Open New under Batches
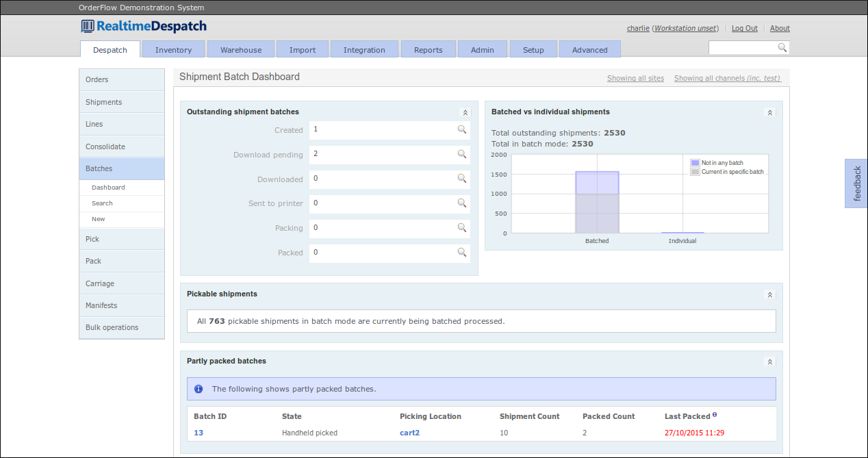 click(x=122, y=219)
